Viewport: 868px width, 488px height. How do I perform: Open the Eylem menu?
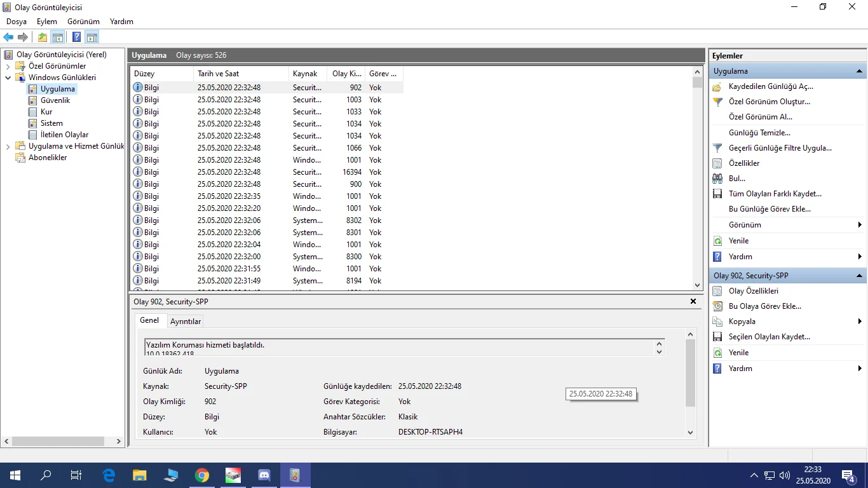[47, 22]
